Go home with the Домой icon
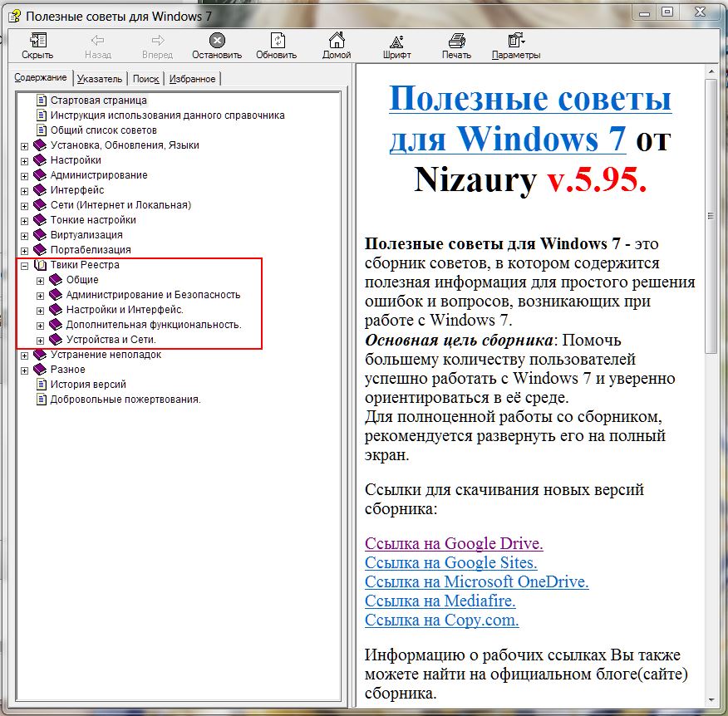The image size is (728, 716). tap(337, 41)
